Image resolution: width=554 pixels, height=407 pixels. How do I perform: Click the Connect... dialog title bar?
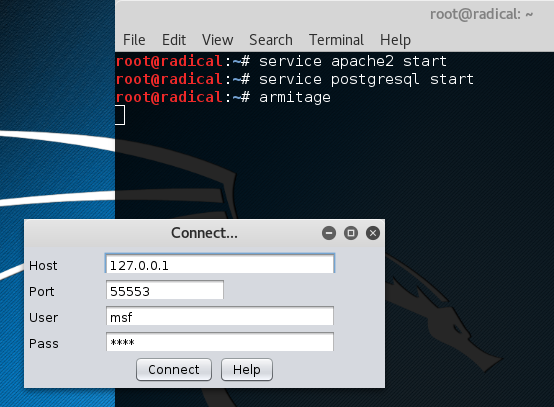pos(205,233)
